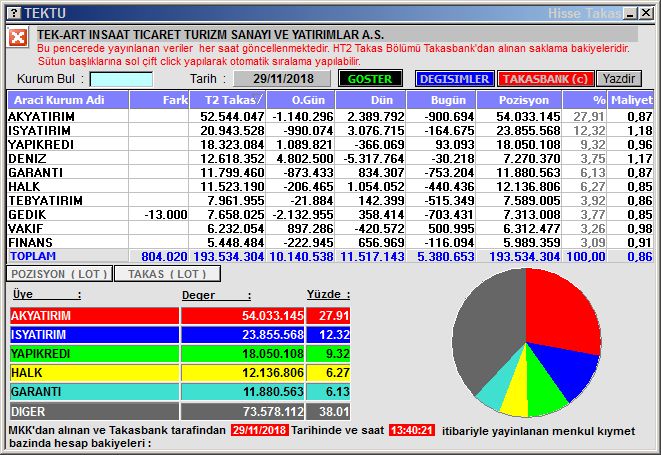Select the HALK table row name

click(x=24, y=186)
